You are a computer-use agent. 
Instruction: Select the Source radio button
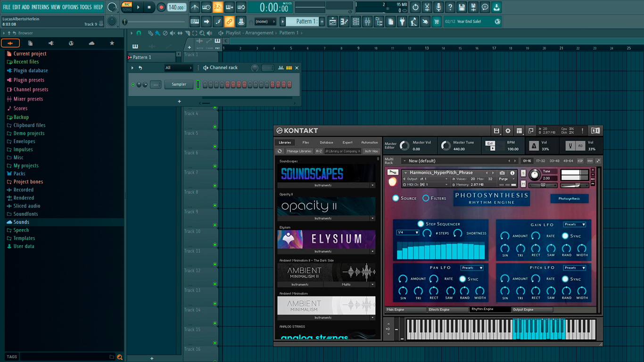396,198
